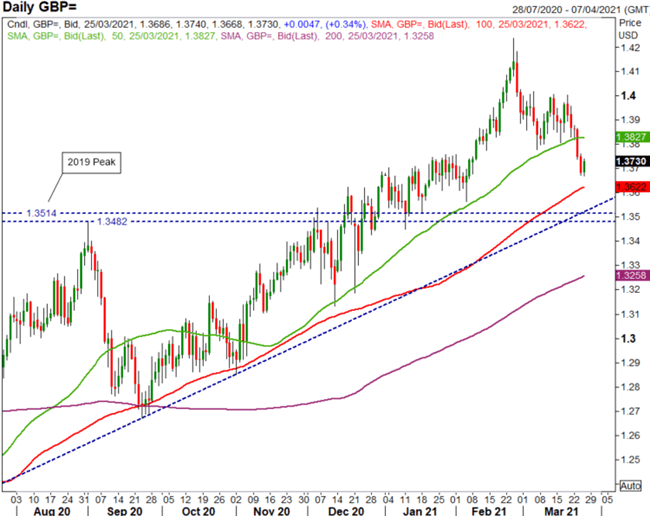This screenshot has height=516, width=650.
Task: Click the black 1.3730 last price tag
Action: pos(632,161)
